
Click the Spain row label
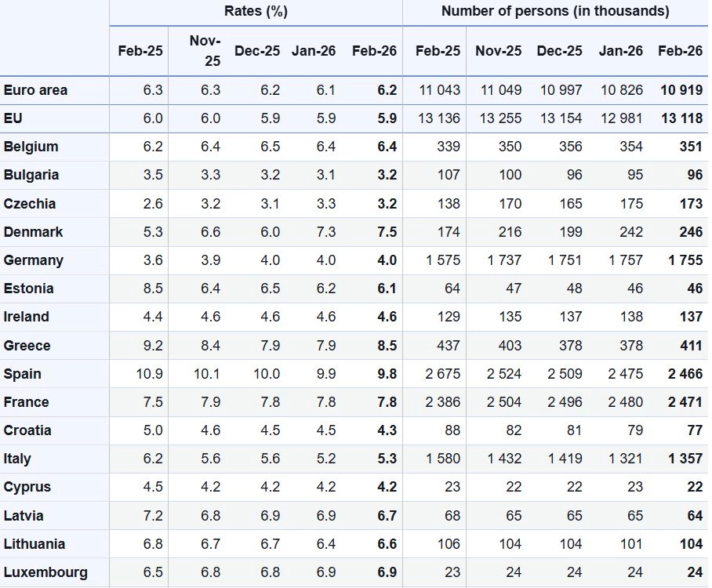22,374
